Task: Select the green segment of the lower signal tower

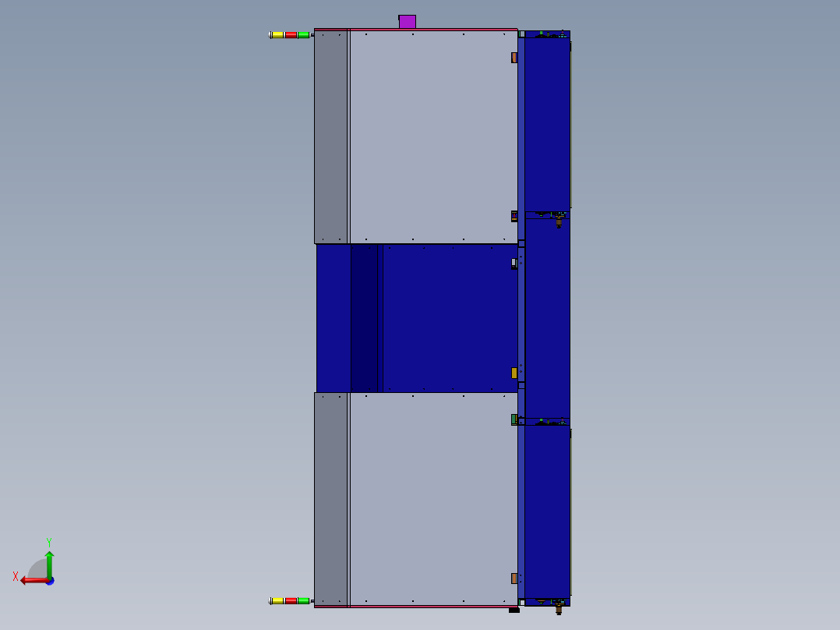Action: [x=304, y=601]
